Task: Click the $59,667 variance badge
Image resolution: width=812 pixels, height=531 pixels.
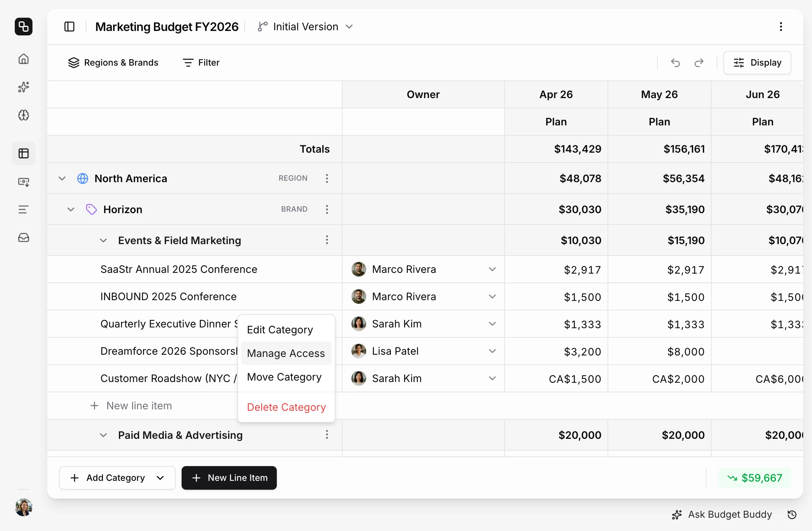Action: coord(754,478)
